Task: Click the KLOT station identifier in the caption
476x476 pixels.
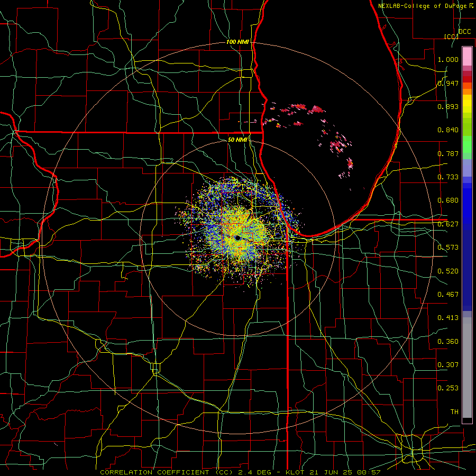Action: [296, 472]
